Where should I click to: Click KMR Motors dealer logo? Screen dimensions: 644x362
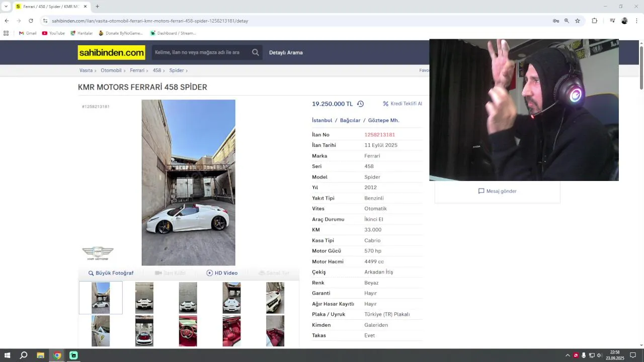point(98,253)
